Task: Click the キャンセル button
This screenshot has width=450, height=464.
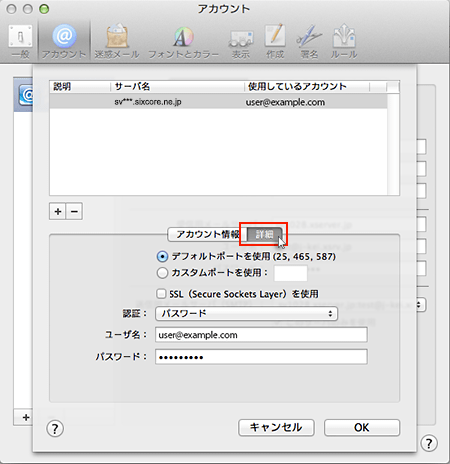Action: click(x=276, y=428)
